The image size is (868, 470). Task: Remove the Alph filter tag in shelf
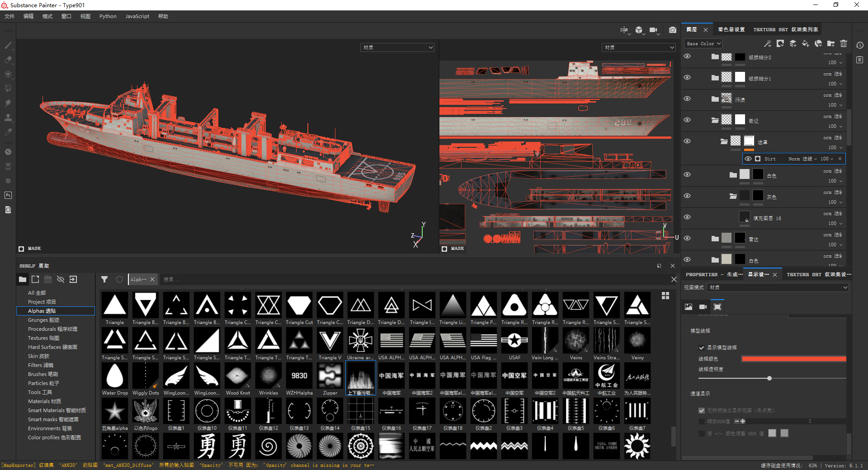(x=152, y=279)
